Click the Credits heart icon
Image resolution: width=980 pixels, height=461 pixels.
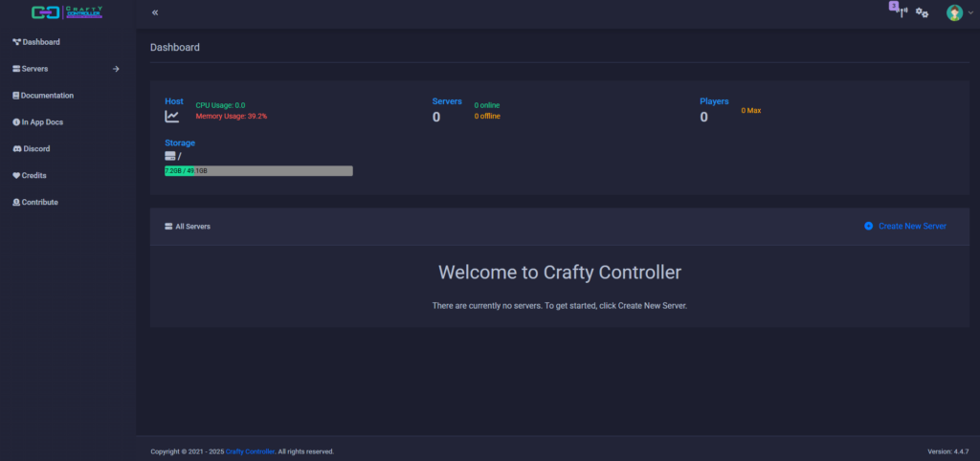[16, 176]
